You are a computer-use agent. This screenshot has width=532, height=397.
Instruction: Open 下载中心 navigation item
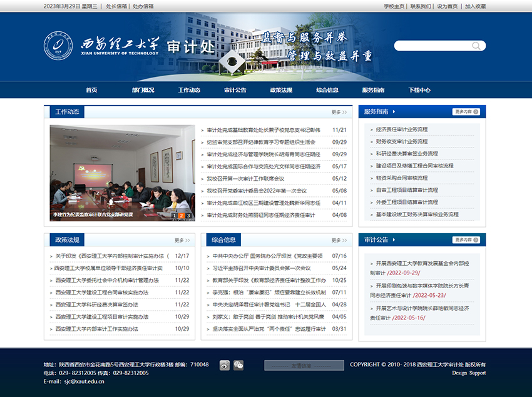pos(419,90)
